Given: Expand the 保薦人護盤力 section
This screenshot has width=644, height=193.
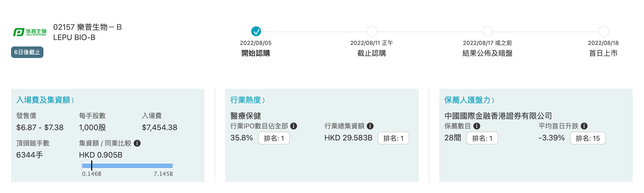Looking at the screenshot, I should click(x=469, y=100).
